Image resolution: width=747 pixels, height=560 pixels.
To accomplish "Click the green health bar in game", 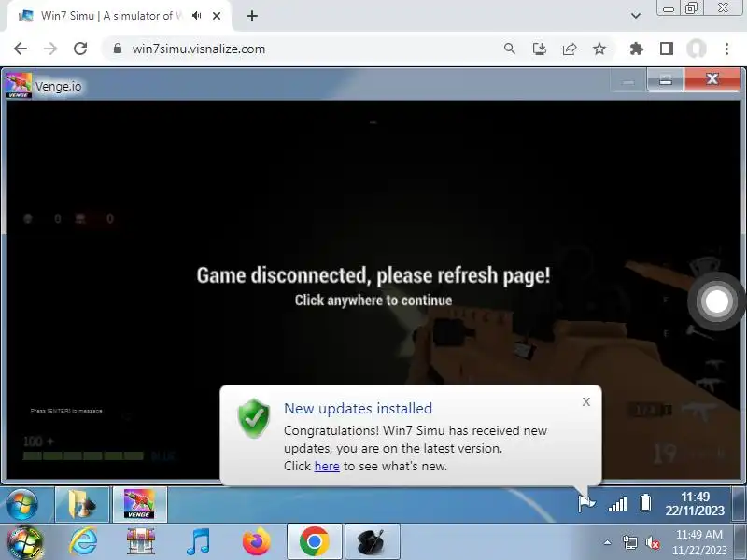I will click(83, 455).
